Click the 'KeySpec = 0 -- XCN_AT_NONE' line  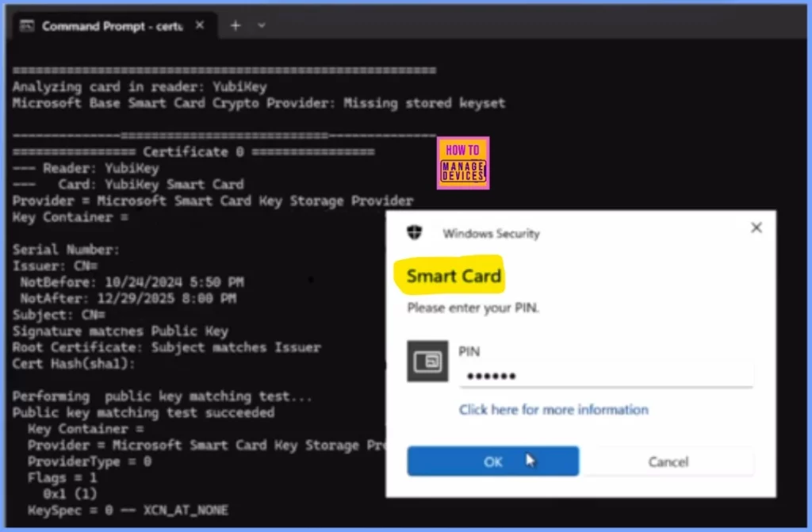[x=128, y=510]
